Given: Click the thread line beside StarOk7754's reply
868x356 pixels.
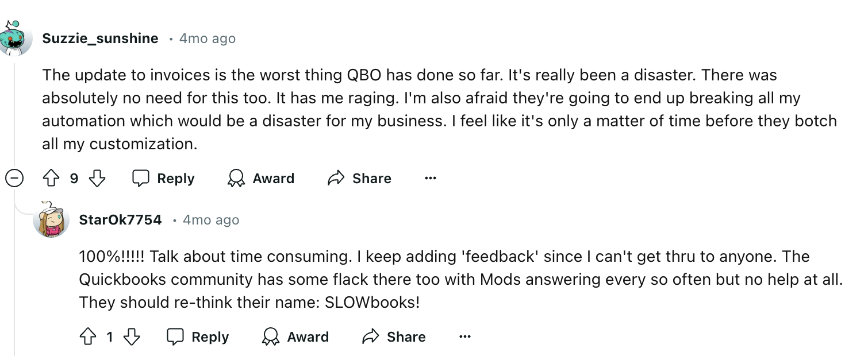Looking at the screenshot, I should [14, 276].
